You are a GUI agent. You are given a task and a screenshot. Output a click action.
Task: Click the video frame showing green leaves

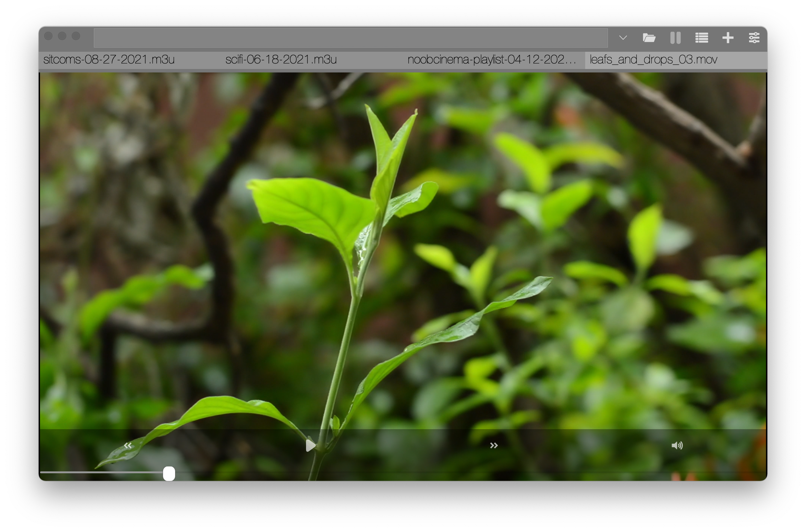coord(403,248)
